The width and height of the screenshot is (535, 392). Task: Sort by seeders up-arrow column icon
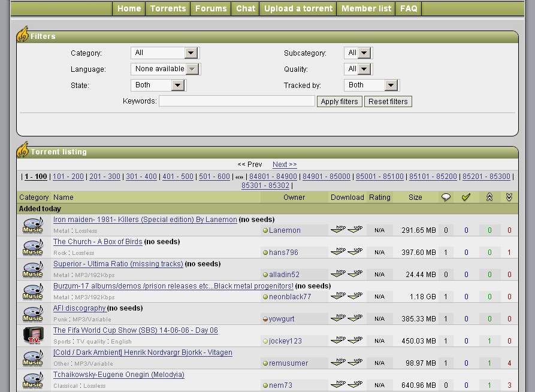pyautogui.click(x=489, y=197)
